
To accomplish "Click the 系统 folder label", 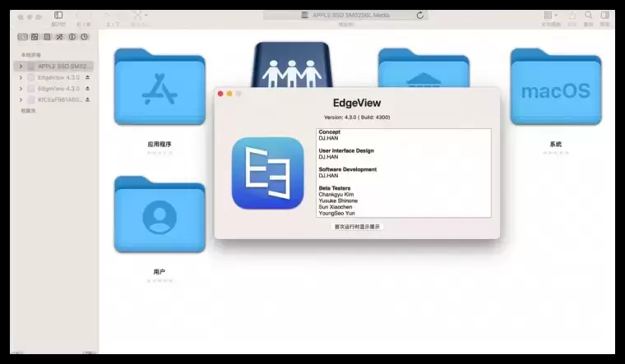I will click(x=556, y=144).
